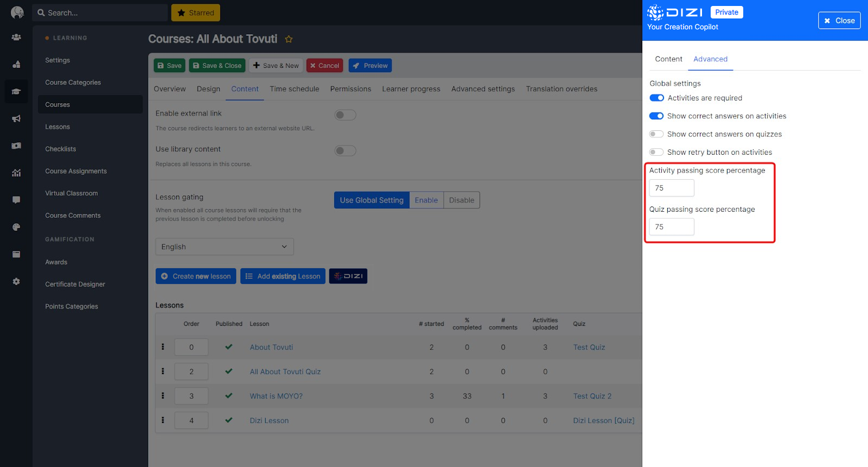Edit Quiz passing score percentage field
Screen dimensions: 868x467
click(x=672, y=227)
